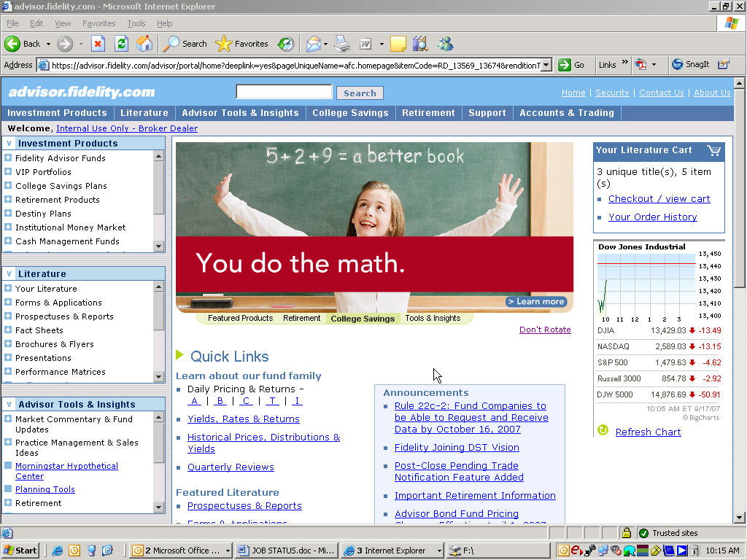Image resolution: width=747 pixels, height=560 pixels.
Task: Open the Favorites menu in the menu bar
Action: click(x=98, y=23)
